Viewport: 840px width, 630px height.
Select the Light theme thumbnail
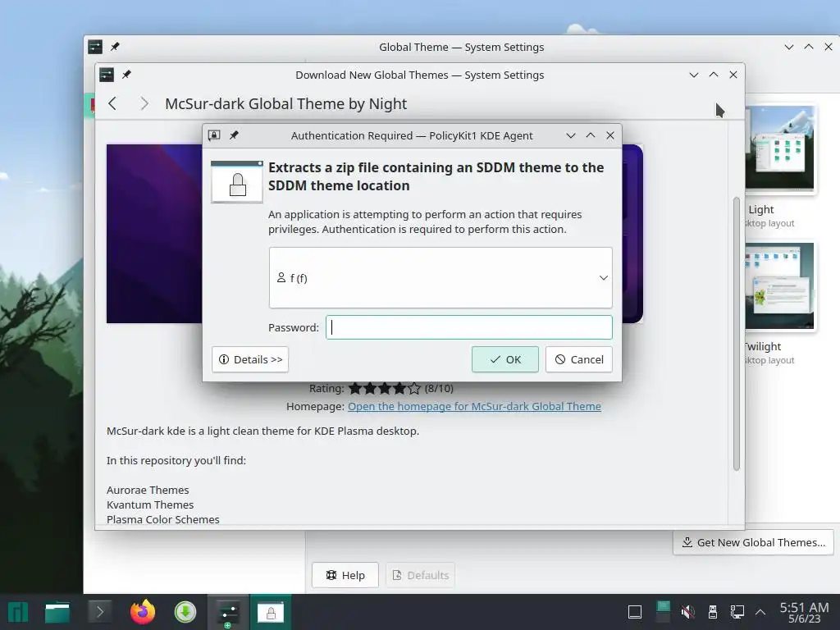click(x=779, y=148)
